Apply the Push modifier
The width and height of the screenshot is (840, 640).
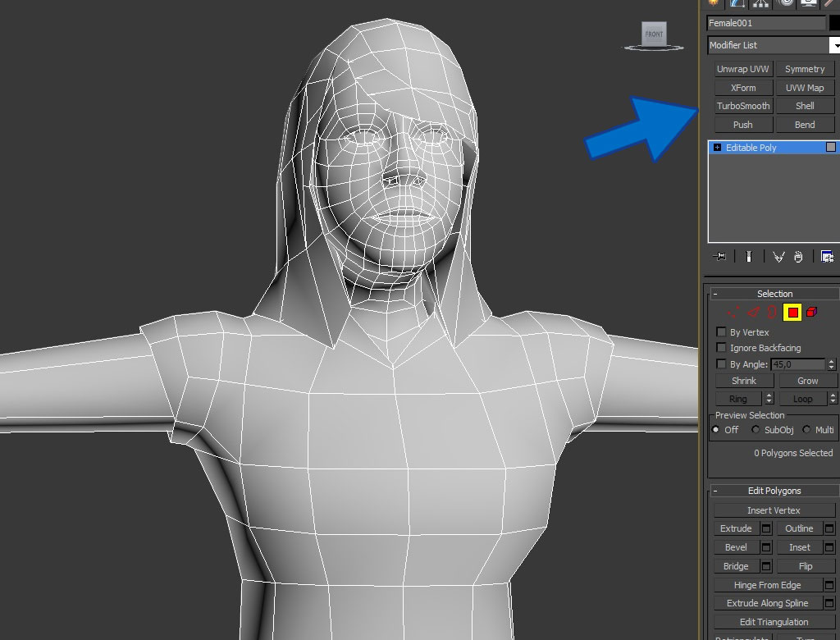pyautogui.click(x=742, y=125)
